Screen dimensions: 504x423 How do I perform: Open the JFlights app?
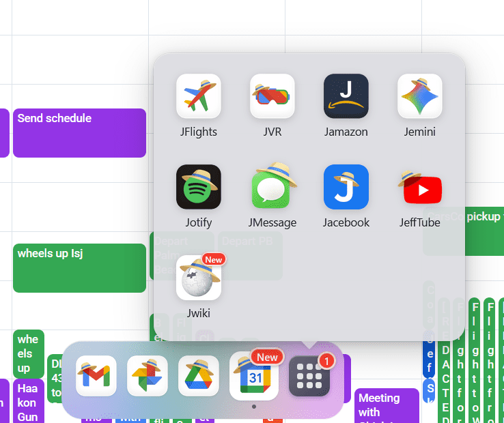(x=198, y=96)
